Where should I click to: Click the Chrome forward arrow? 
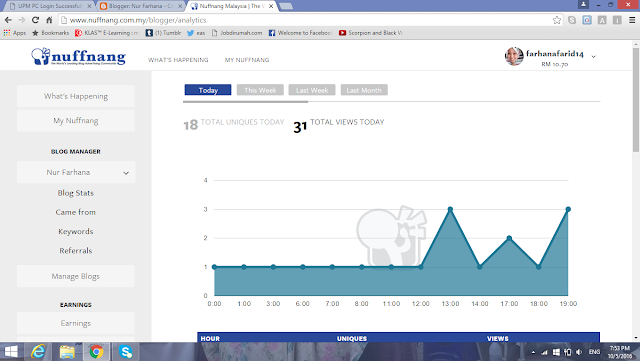22,20
